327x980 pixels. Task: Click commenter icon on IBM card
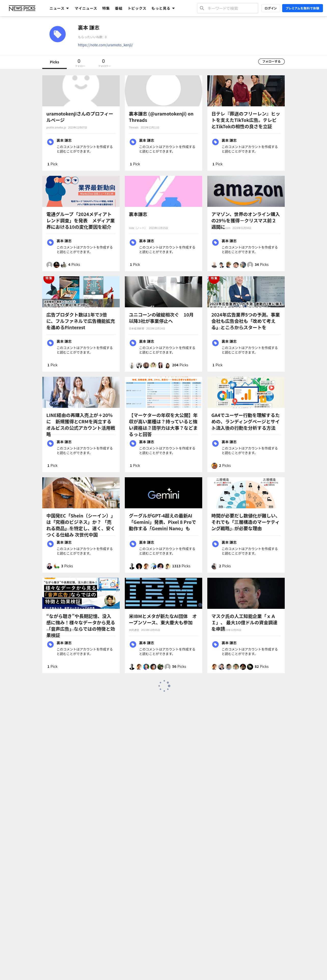point(133,644)
